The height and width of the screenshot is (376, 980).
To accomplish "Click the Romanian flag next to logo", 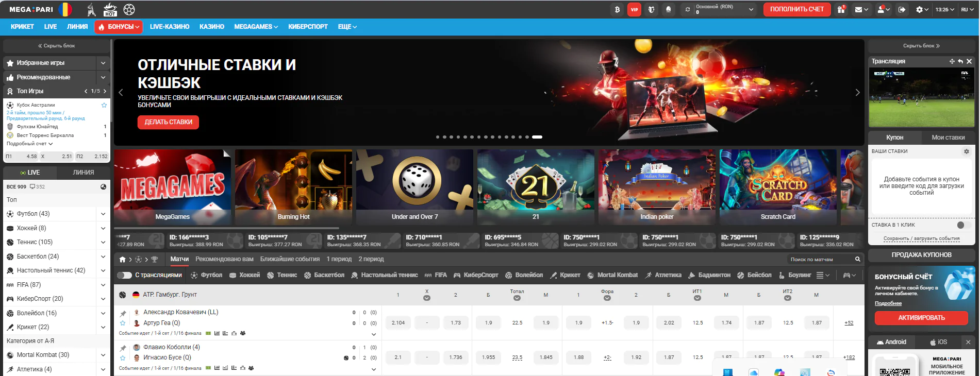I will click(x=65, y=9).
